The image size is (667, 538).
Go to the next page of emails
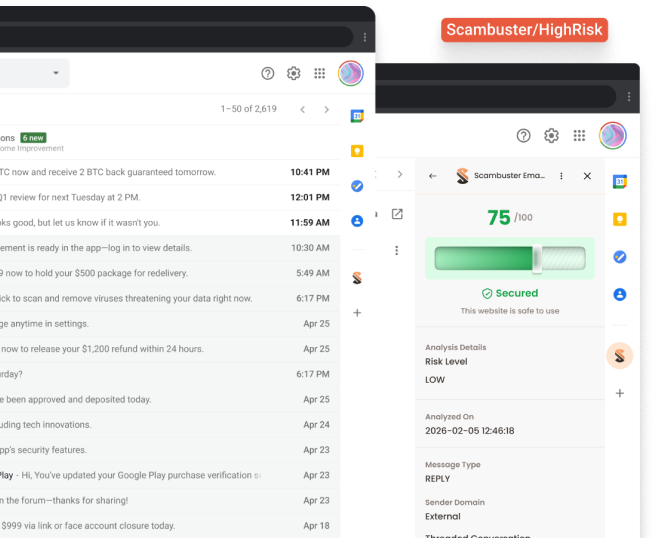point(326,109)
